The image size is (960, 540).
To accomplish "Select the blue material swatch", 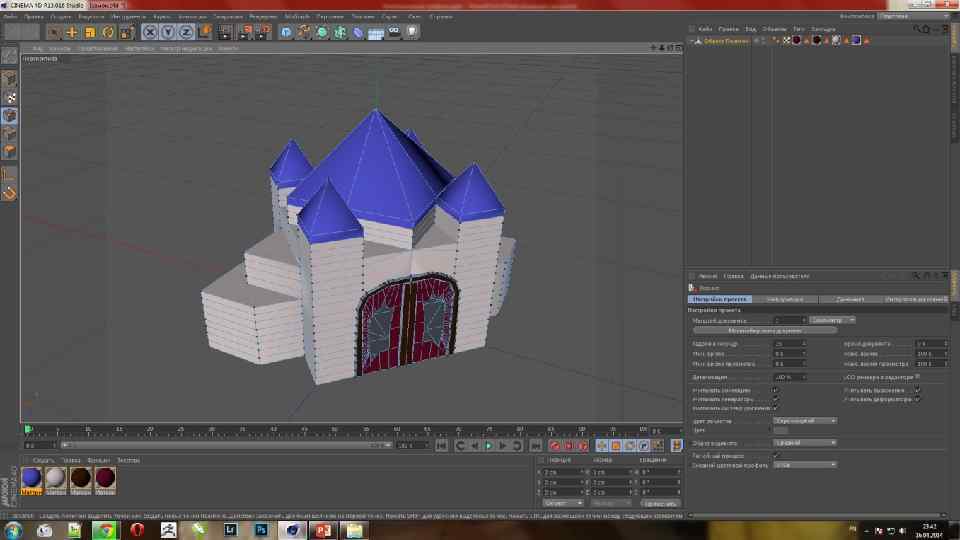I will tap(32, 478).
